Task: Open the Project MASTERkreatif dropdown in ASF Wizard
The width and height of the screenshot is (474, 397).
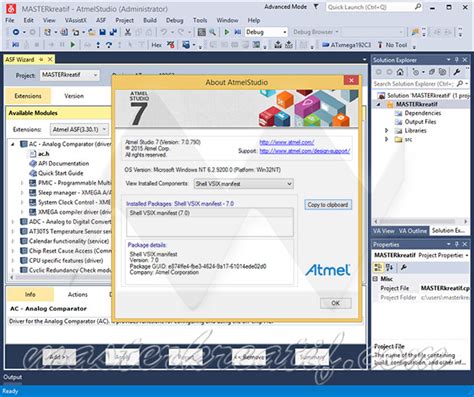Action: tap(70, 75)
